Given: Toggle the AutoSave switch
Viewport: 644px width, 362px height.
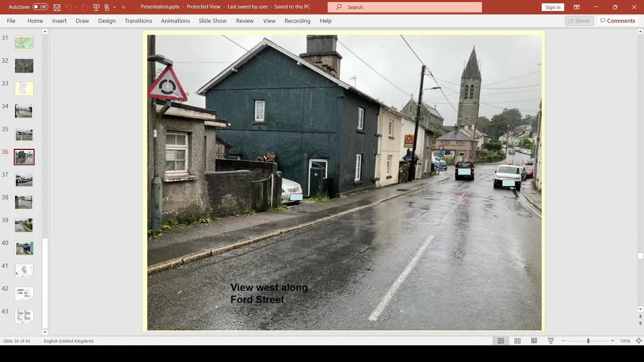Looking at the screenshot, I should pyautogui.click(x=40, y=7).
